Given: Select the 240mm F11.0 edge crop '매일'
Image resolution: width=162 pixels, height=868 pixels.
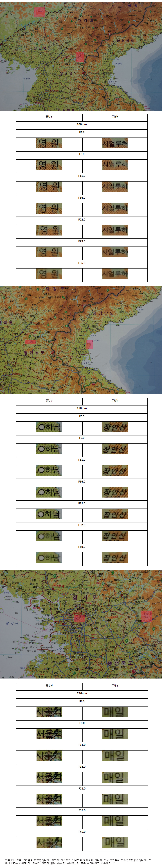Looking at the screenshot, I should 115,755.
